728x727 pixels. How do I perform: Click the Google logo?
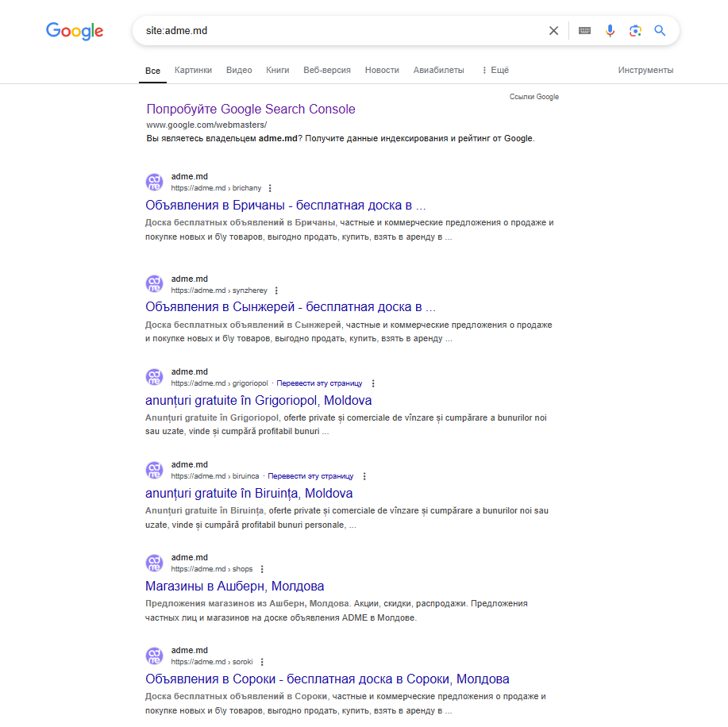click(x=75, y=31)
